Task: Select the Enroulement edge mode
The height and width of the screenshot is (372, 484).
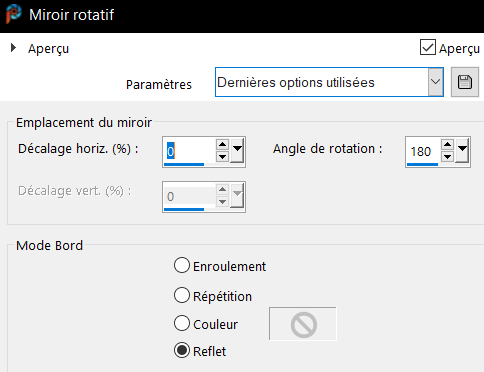Action: click(182, 266)
